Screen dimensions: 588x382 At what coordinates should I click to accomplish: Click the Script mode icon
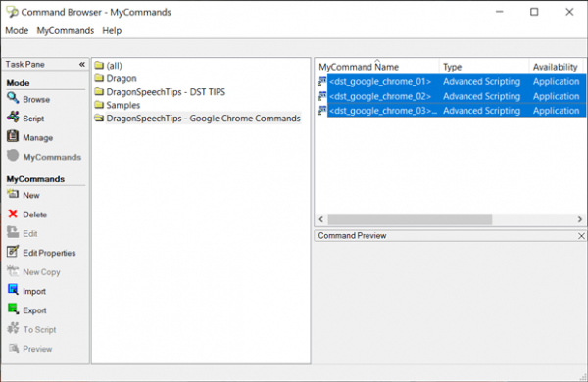13,117
